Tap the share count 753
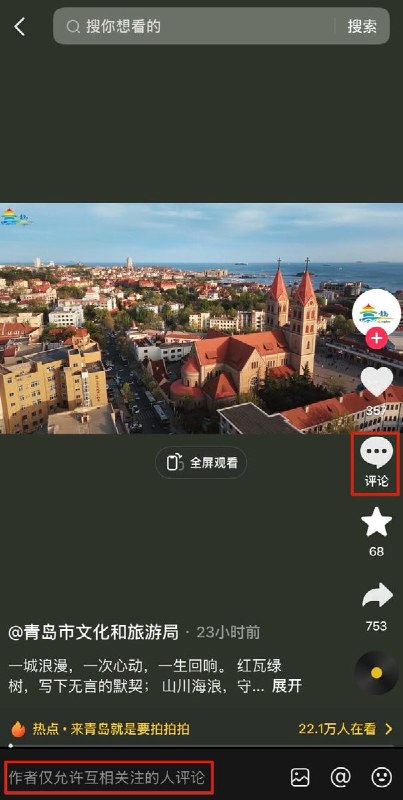The width and height of the screenshot is (403, 800). click(x=376, y=626)
